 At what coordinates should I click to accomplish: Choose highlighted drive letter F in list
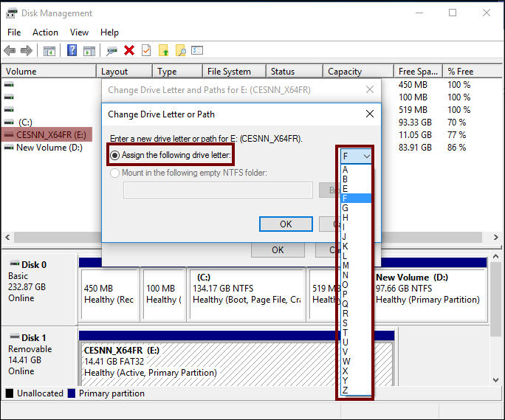tap(356, 199)
